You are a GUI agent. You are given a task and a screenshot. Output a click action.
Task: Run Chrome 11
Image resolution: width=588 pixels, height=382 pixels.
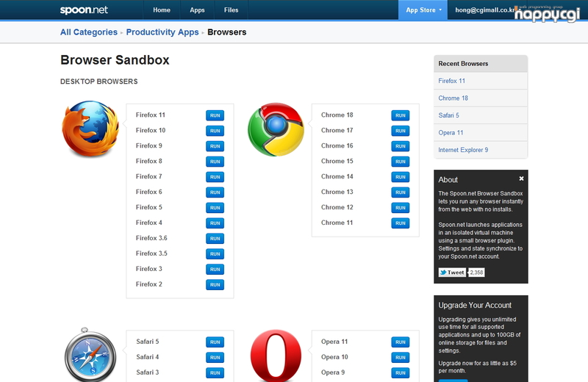[x=401, y=223]
